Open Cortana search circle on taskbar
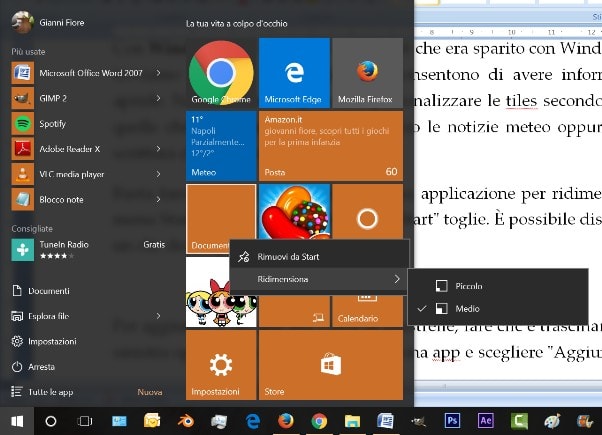The image size is (602, 435). [51, 421]
